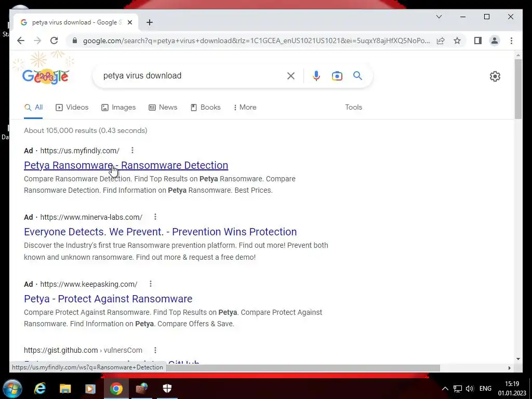Switch to the Images tab

[x=118, y=108]
